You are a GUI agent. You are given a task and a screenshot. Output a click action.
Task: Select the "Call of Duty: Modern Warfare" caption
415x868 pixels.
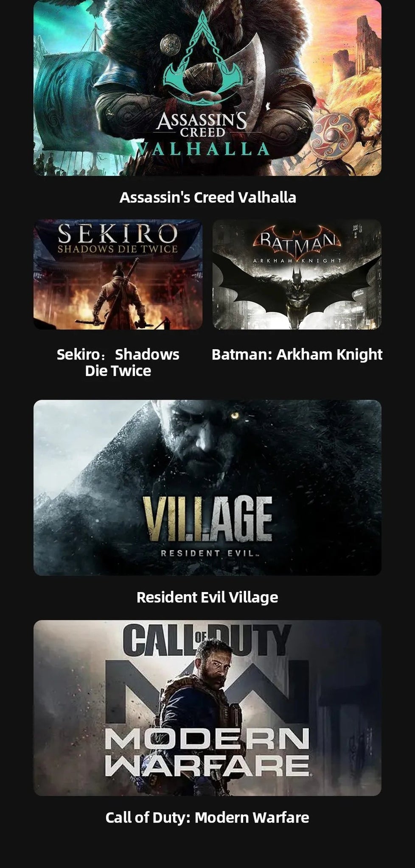[x=207, y=818]
